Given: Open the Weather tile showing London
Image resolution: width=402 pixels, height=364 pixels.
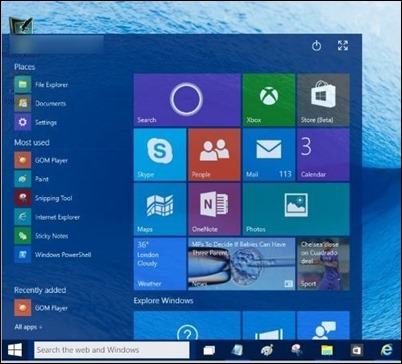Looking at the screenshot, I should tap(160, 264).
